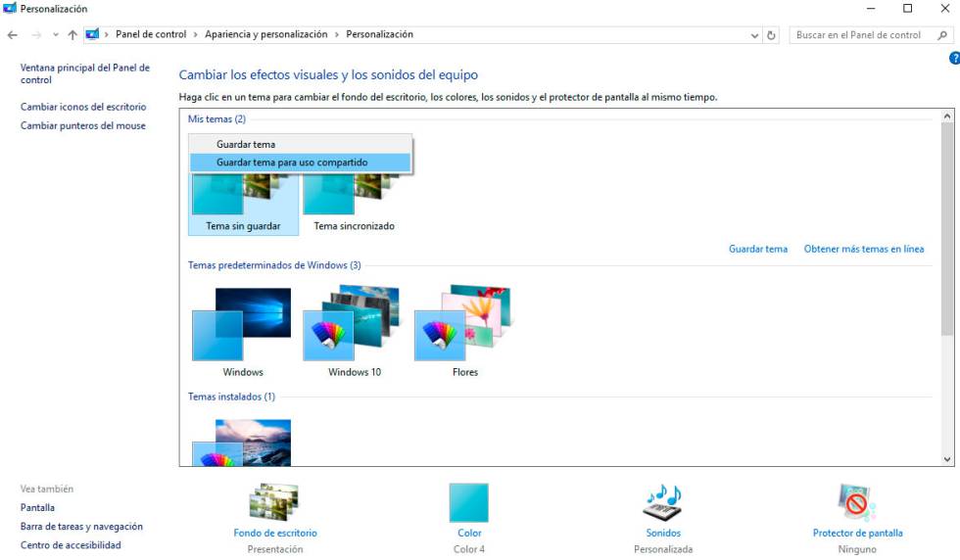
Task: Click the Forward navigation arrow
Action: coord(37,35)
